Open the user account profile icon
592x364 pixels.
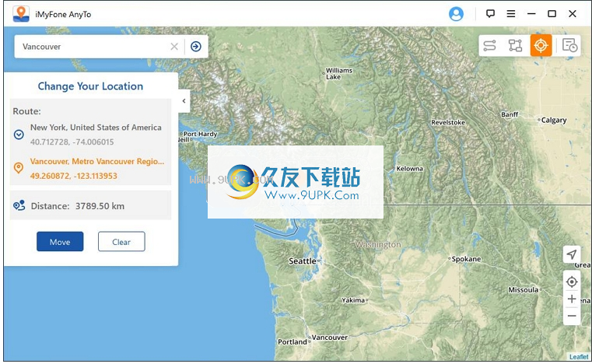[456, 14]
